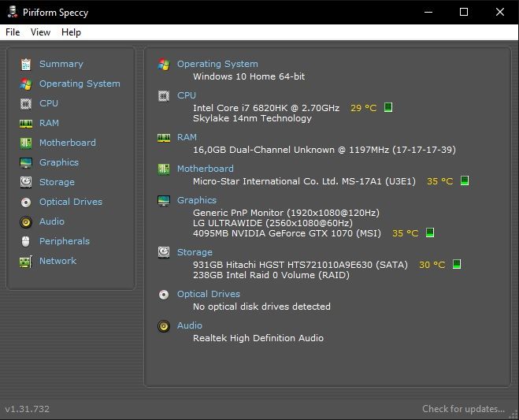This screenshot has width=519, height=420.
Task: Select Network in the sidebar
Action: 58,261
